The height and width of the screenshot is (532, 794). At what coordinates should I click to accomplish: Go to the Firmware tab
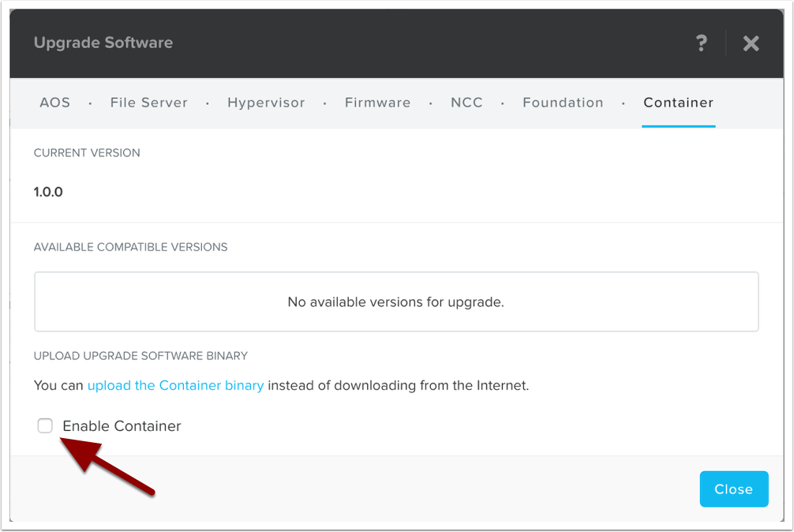point(377,103)
